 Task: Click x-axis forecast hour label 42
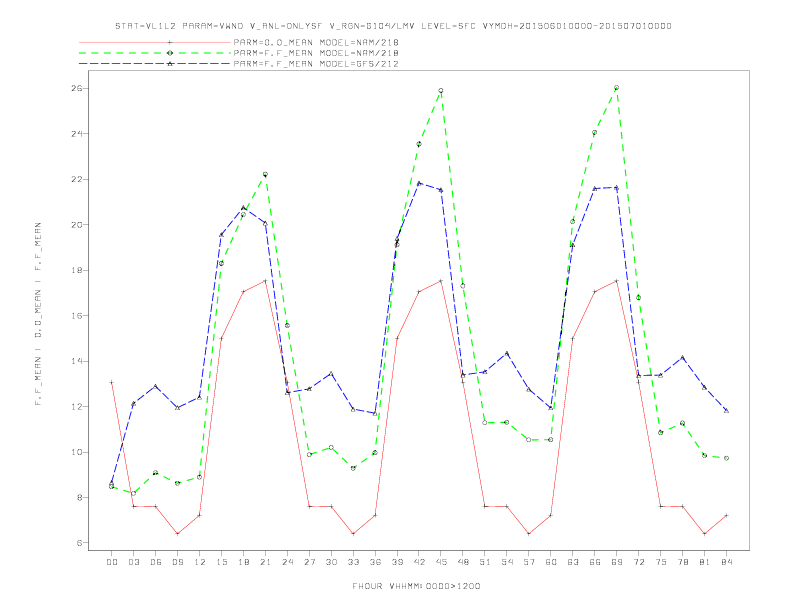419,562
